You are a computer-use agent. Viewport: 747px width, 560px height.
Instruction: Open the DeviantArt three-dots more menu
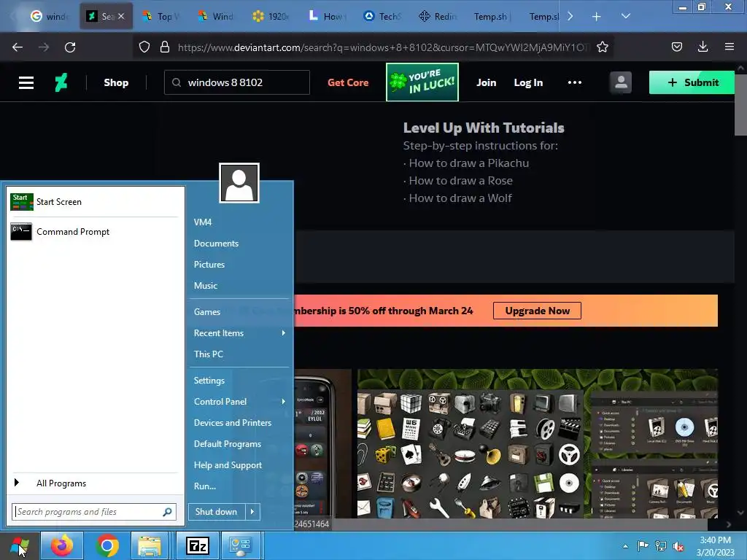point(575,82)
